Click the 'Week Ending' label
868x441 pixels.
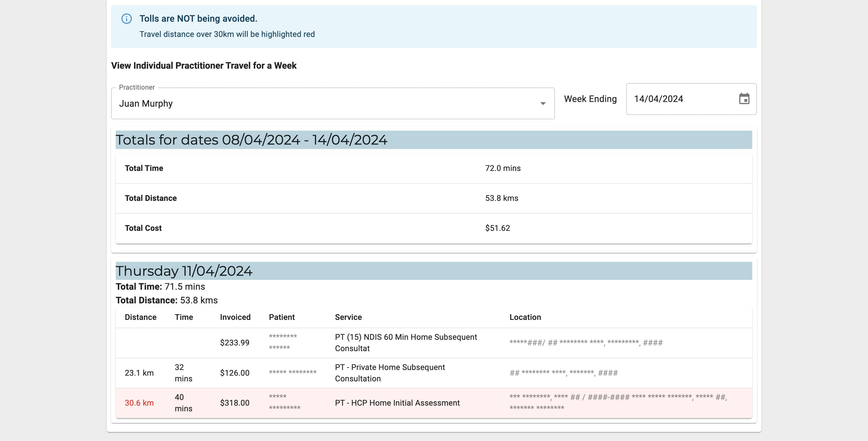coord(590,99)
